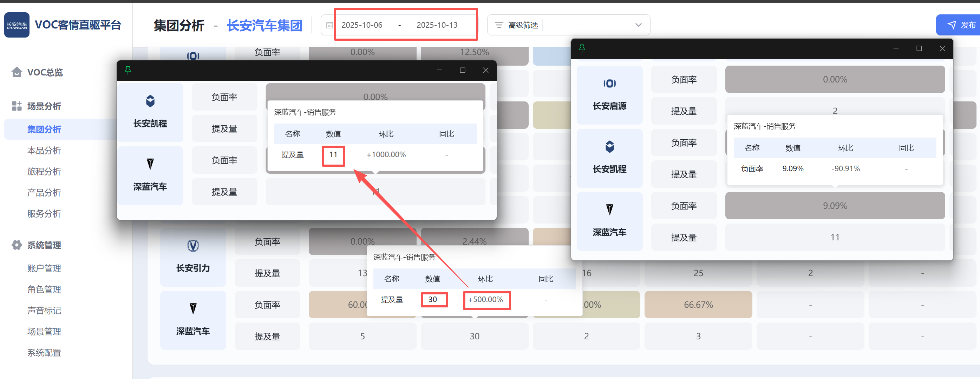This screenshot has width=980, height=379.
Task: Click 深蓝汽车 logo in bottom table row
Action: coord(193,308)
